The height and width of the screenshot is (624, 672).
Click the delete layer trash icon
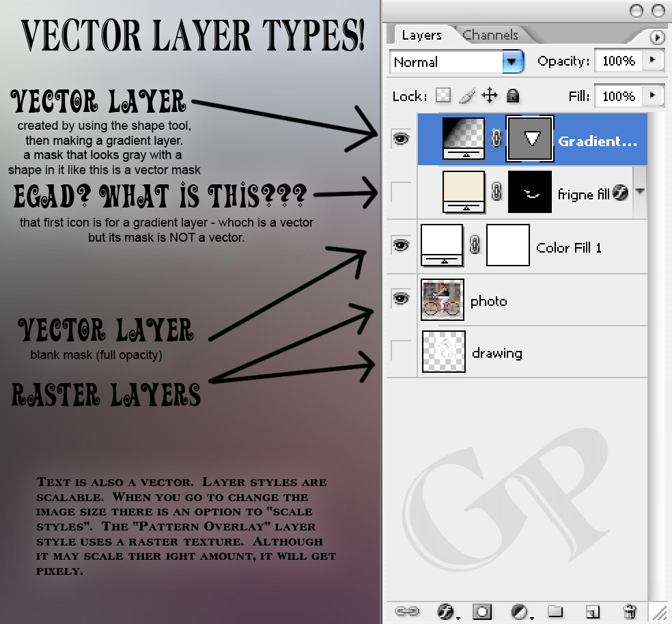point(628,612)
